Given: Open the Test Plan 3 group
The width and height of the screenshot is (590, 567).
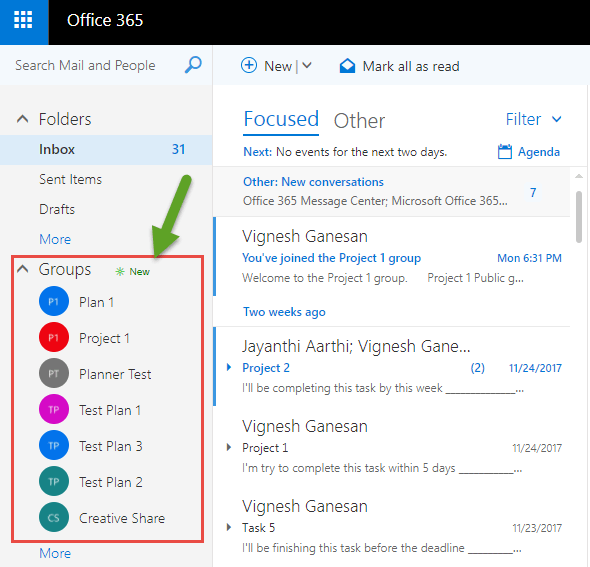Looking at the screenshot, I should pos(111,446).
